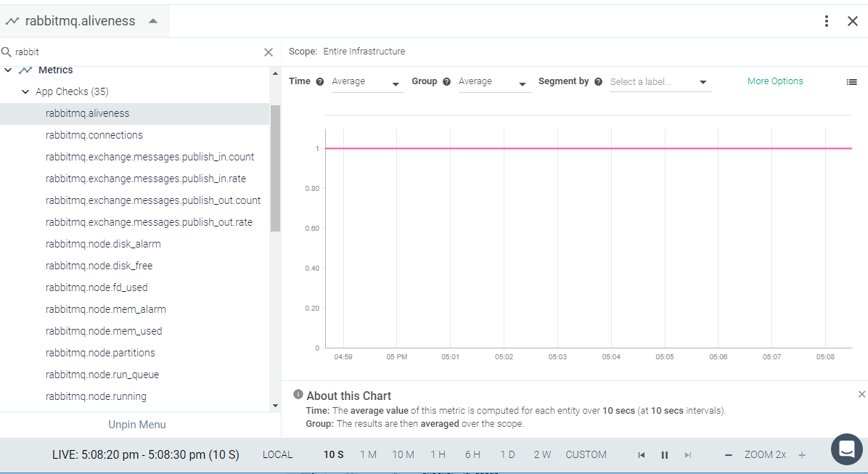
Task: Collapse the Metrics tree section
Action: pyautogui.click(x=8, y=70)
